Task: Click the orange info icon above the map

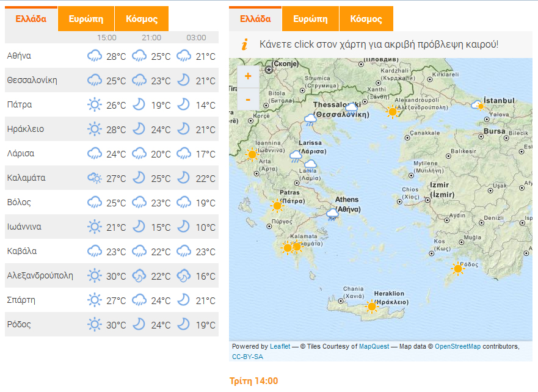Action: pyautogui.click(x=245, y=45)
